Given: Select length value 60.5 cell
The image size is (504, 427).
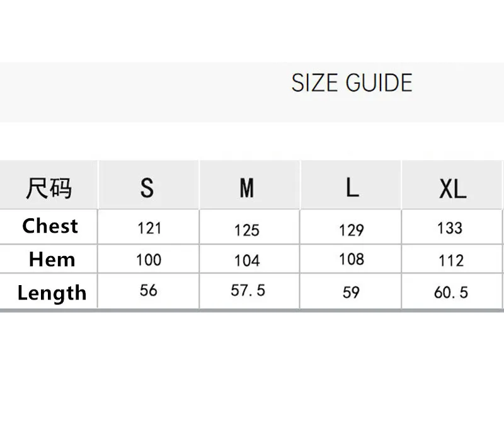Looking at the screenshot, I should click(x=451, y=293).
